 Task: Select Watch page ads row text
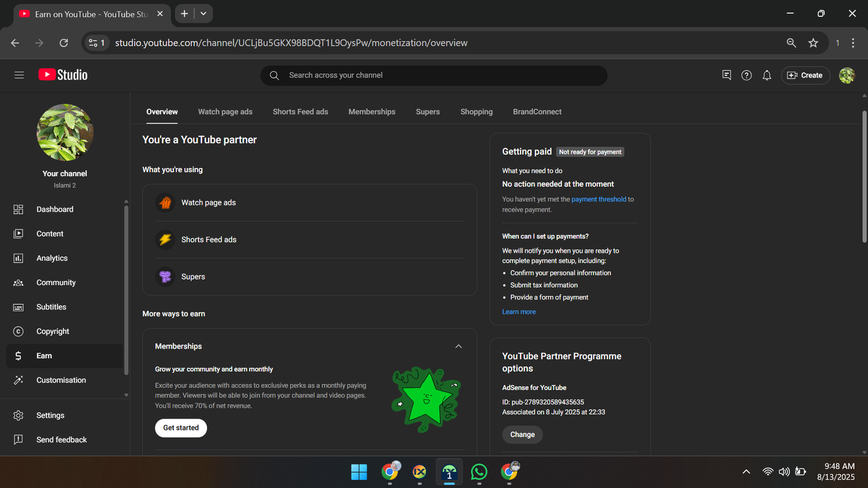pyautogui.click(x=208, y=203)
